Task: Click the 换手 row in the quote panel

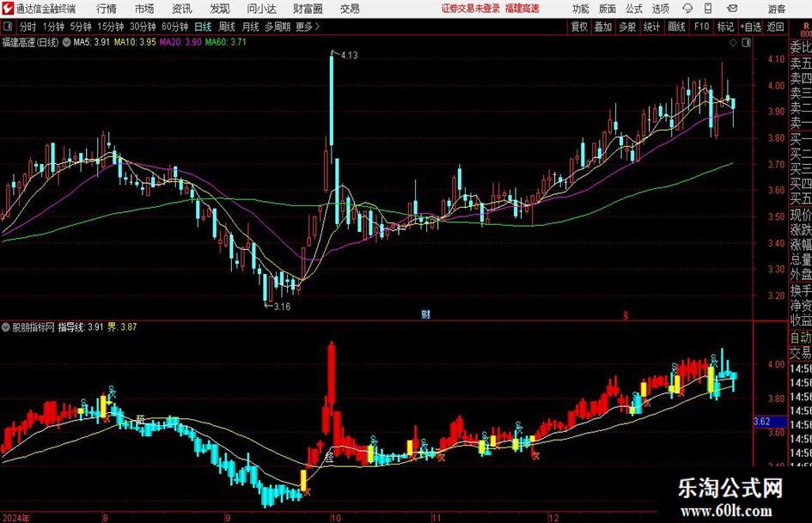Action: pos(801,290)
